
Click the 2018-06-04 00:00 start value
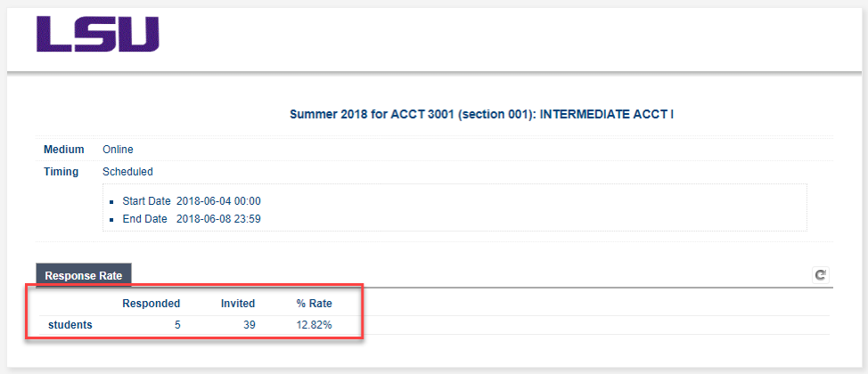coord(218,201)
